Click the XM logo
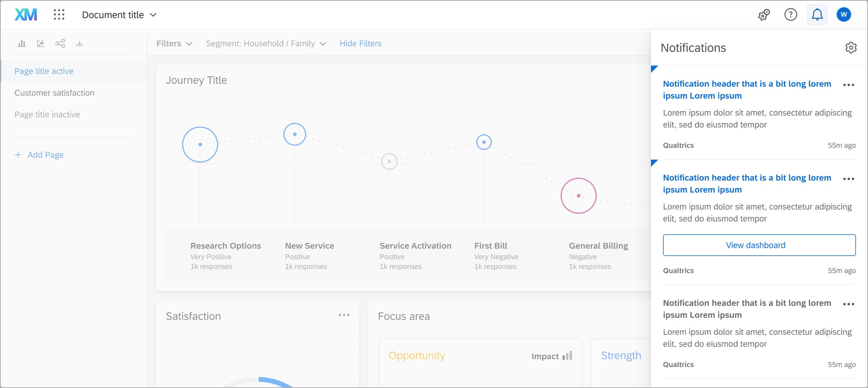 tap(26, 15)
